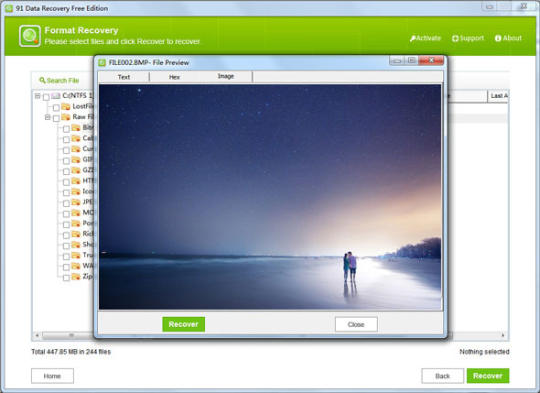Open the Support link in header
Viewport: 540px width, 393px height.
coord(468,38)
